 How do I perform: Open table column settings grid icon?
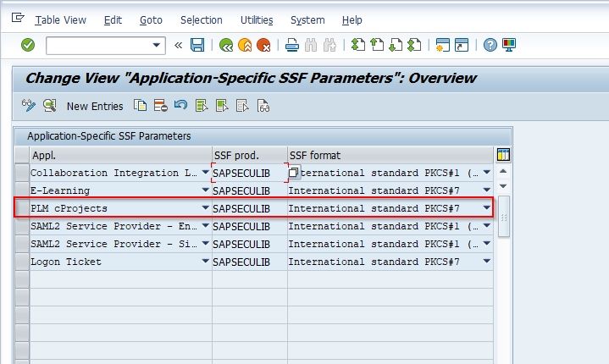[503, 155]
